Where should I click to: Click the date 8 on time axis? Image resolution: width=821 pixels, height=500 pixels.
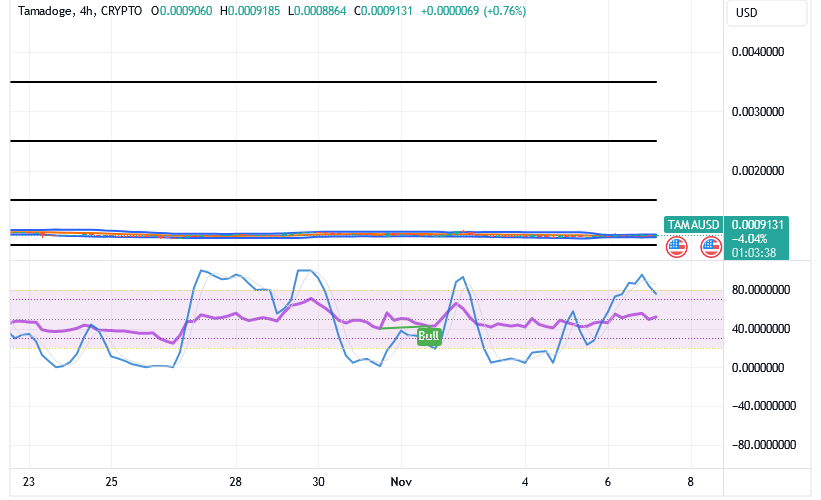(691, 482)
